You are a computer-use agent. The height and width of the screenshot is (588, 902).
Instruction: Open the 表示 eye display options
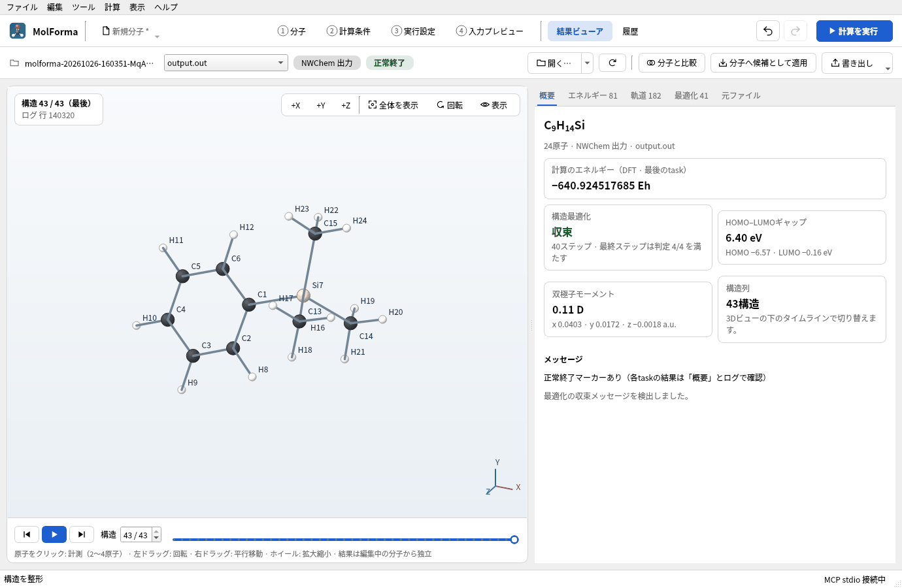coord(493,105)
